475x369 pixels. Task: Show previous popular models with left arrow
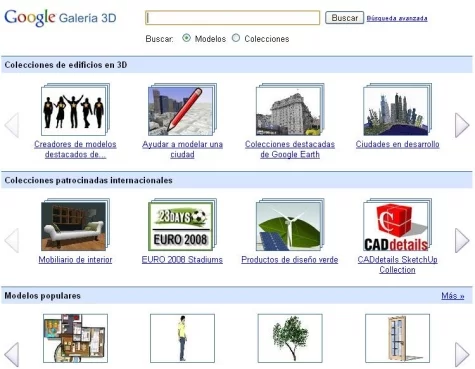(x=12, y=355)
